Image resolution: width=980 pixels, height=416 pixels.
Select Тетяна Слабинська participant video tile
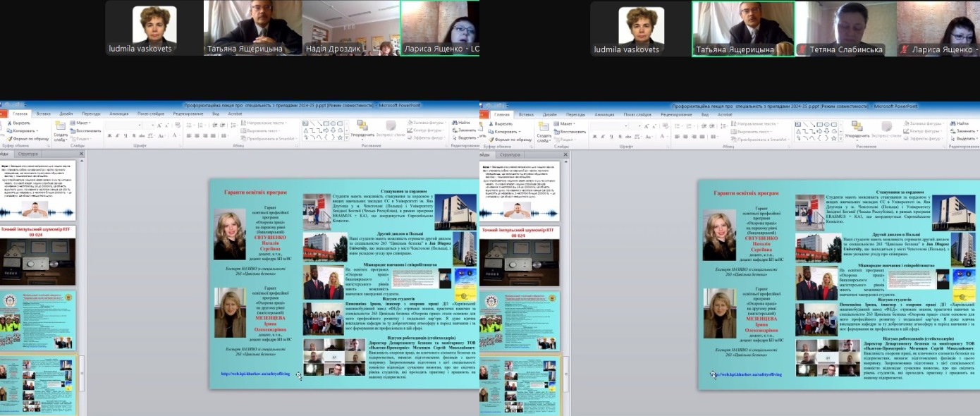pos(845,28)
